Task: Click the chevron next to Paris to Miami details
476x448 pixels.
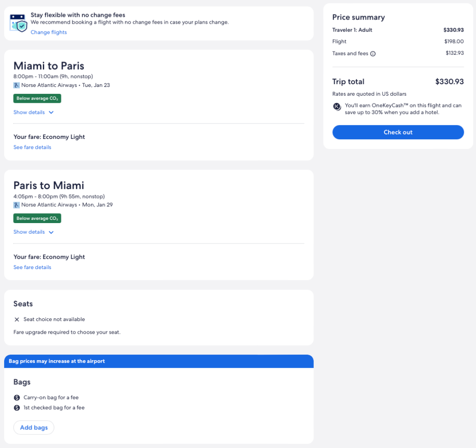Action: [x=51, y=232]
